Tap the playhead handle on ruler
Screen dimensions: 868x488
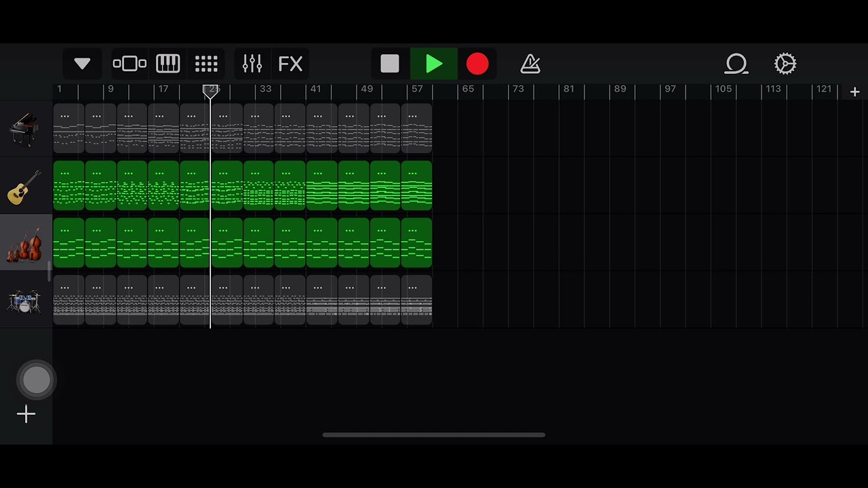pos(211,91)
